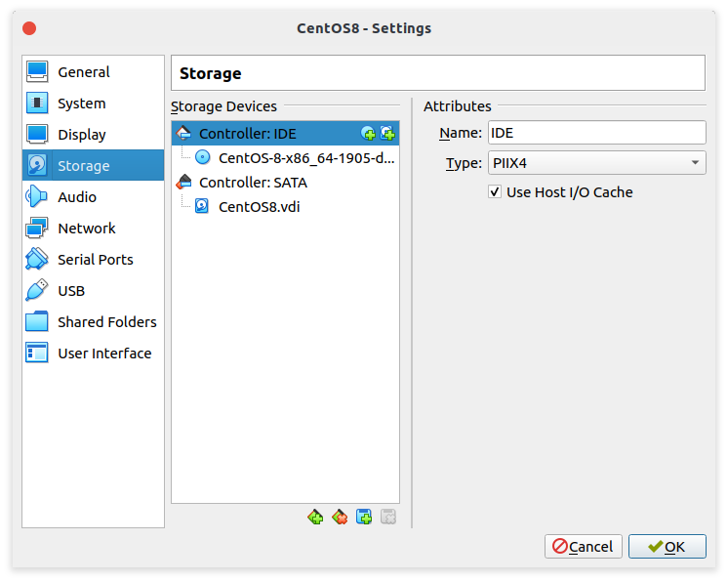Open the Type dropdown showing PIIX4

(x=596, y=162)
